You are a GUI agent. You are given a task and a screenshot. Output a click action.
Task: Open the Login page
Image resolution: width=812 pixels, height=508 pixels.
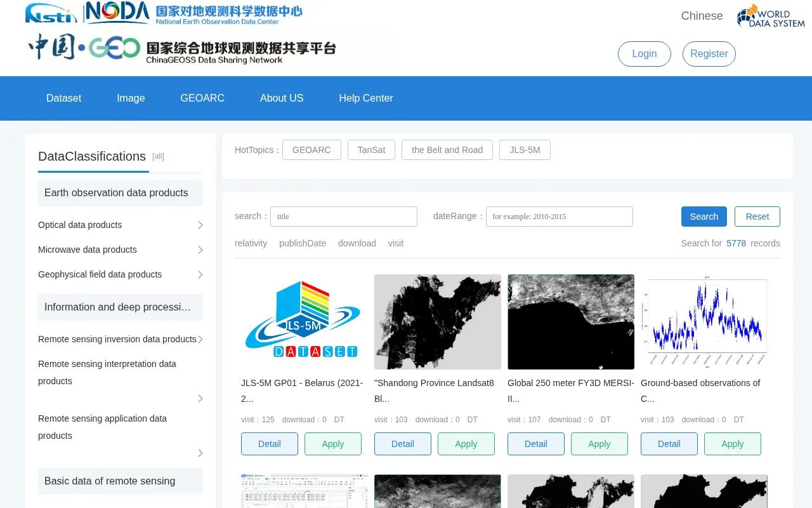[x=645, y=54]
